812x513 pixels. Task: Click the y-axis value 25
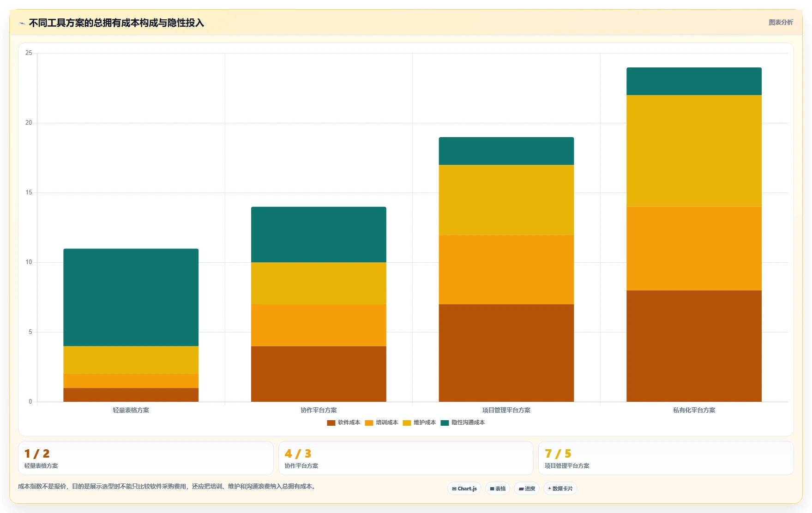29,53
